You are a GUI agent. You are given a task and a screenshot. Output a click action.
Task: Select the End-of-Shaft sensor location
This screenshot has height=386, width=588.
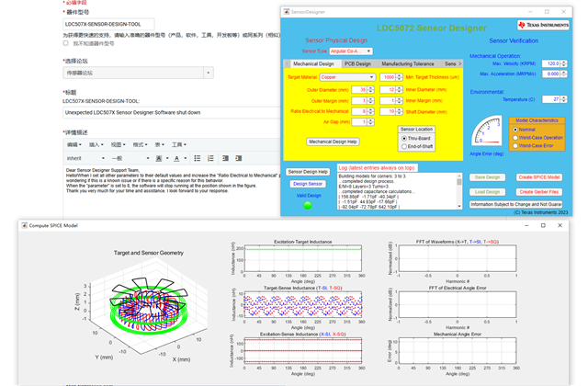(x=404, y=146)
